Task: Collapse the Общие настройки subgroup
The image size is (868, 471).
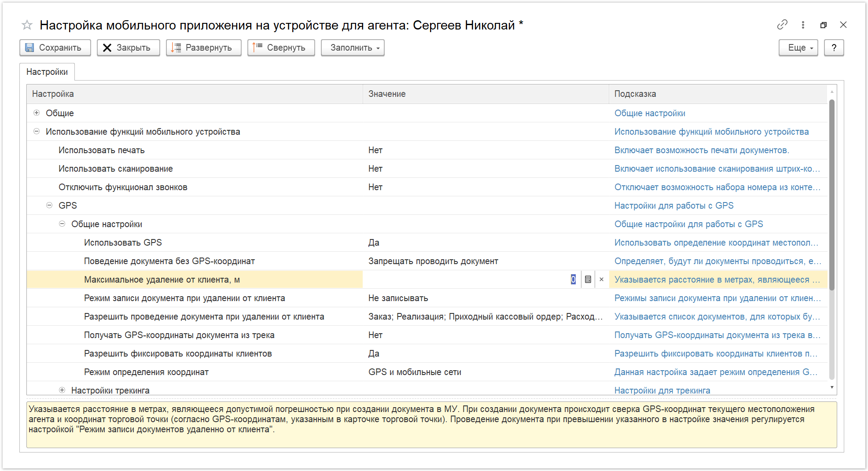Action: pyautogui.click(x=62, y=224)
